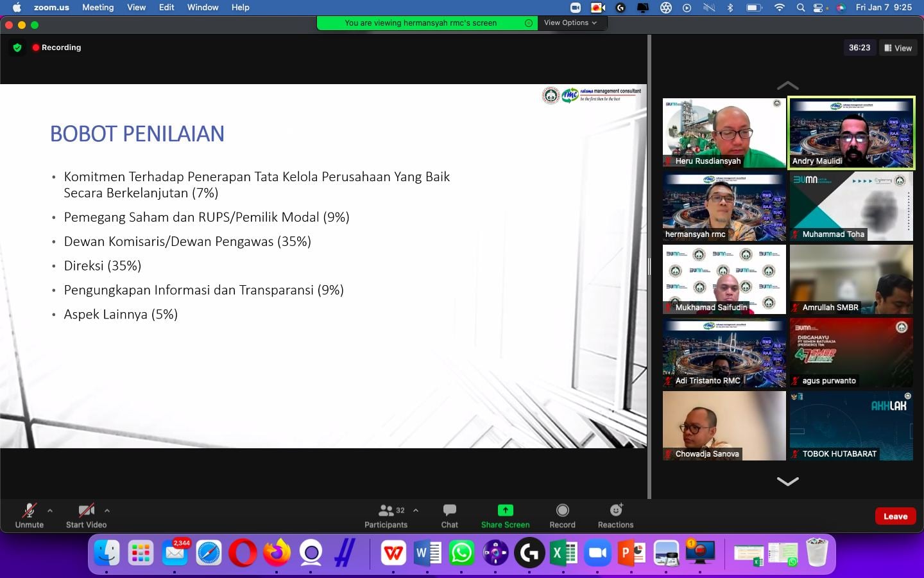This screenshot has height=578, width=924.
Task: Click the green encryption shield icon
Action: [x=17, y=48]
